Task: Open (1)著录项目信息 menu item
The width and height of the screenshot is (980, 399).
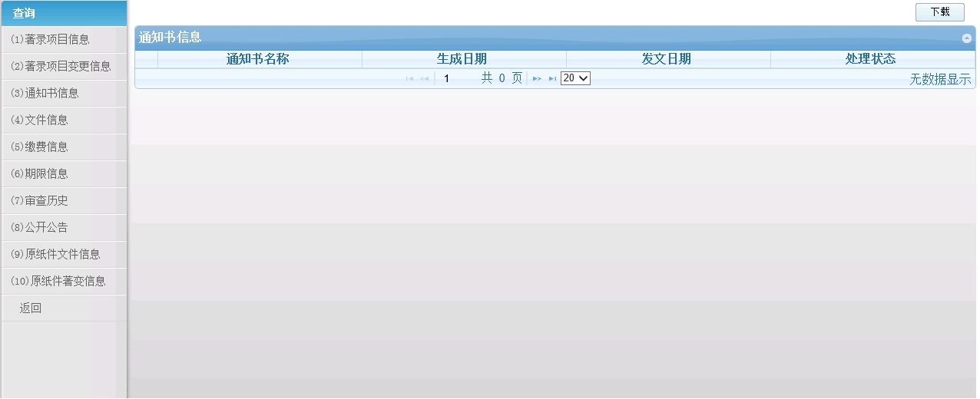Action: click(51, 39)
